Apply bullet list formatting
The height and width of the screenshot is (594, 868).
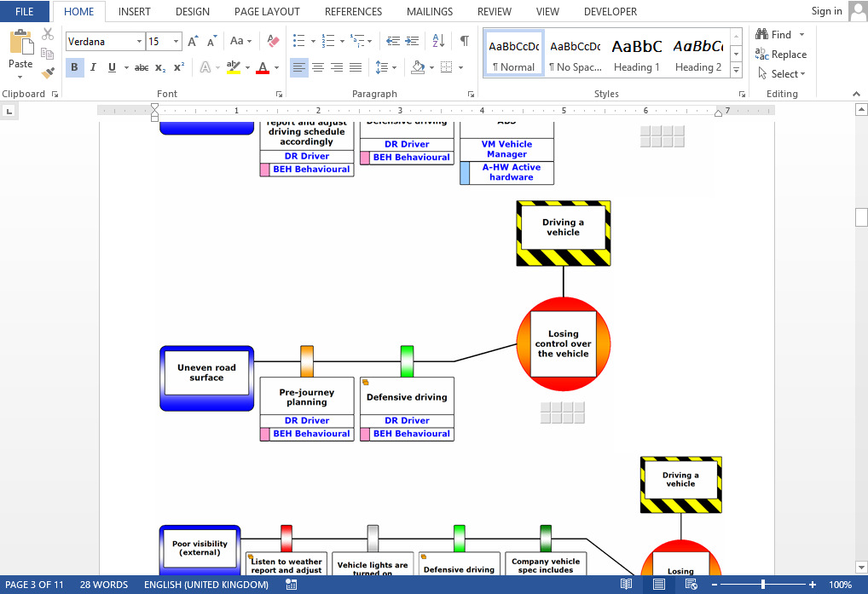tap(299, 41)
